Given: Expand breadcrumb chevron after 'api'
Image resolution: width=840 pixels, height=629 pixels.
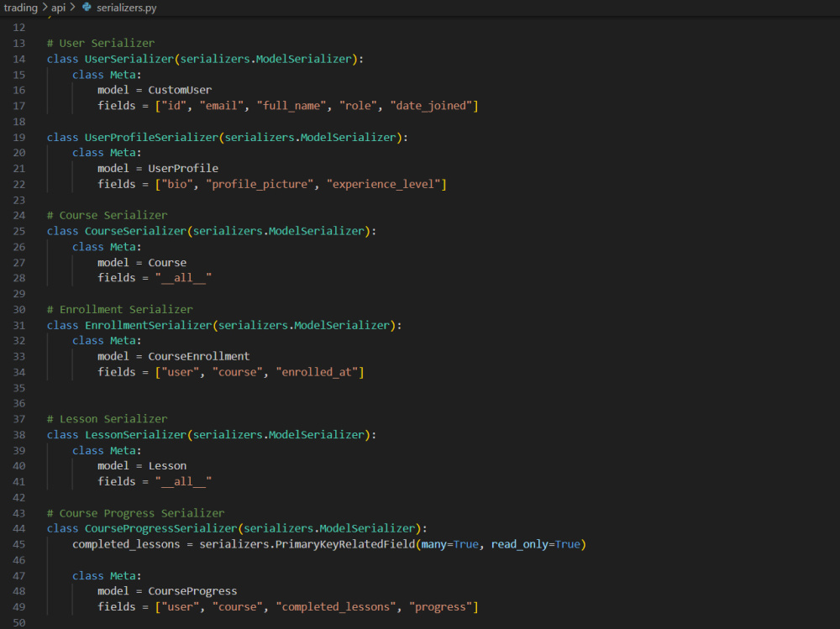Looking at the screenshot, I should point(72,8).
